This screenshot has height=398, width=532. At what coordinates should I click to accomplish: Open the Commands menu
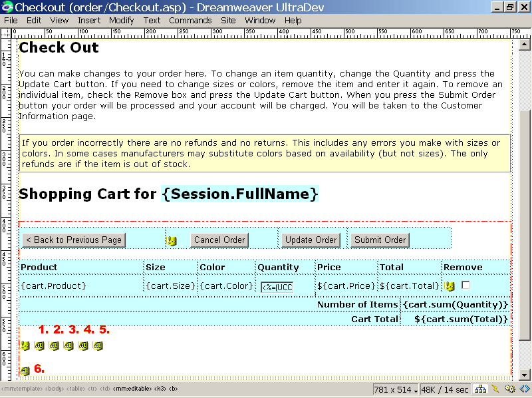click(x=190, y=20)
